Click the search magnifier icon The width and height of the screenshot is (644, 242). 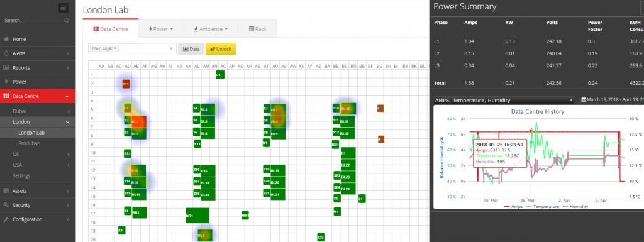pyautogui.click(x=67, y=21)
